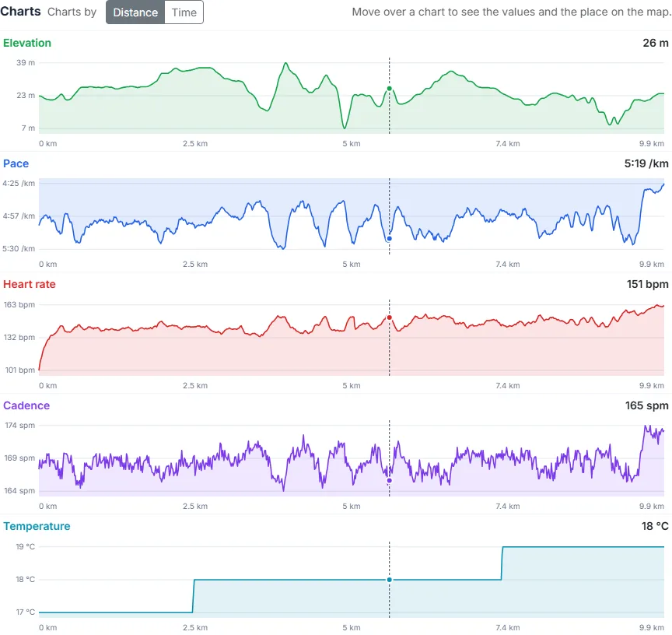Click the 17 °C axis label
Viewport: 672px width, 635px height.
pyautogui.click(x=26, y=612)
